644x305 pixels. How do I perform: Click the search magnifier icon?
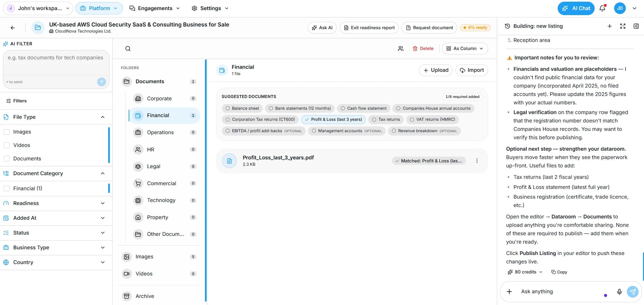coord(128,49)
